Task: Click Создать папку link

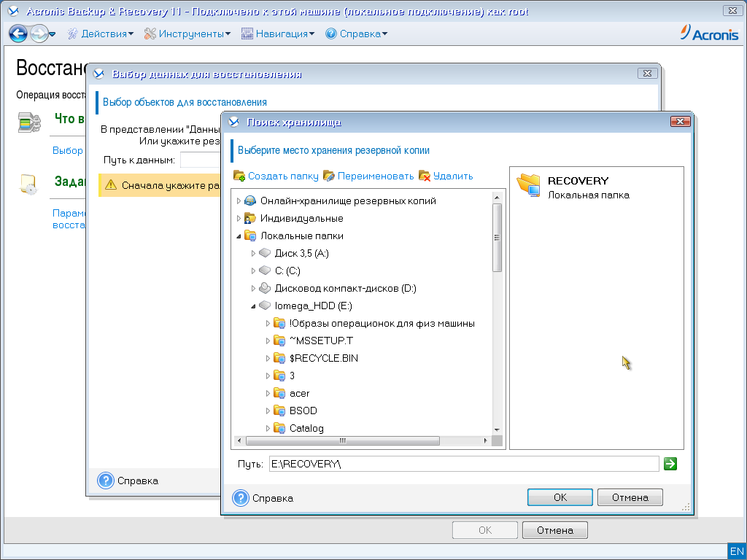Action: [283, 176]
